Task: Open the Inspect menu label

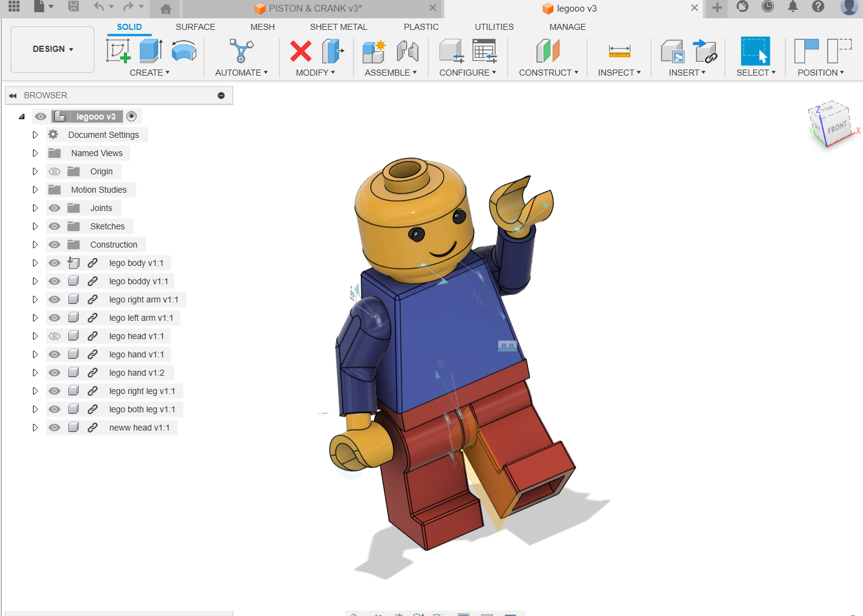Action: pyautogui.click(x=619, y=73)
